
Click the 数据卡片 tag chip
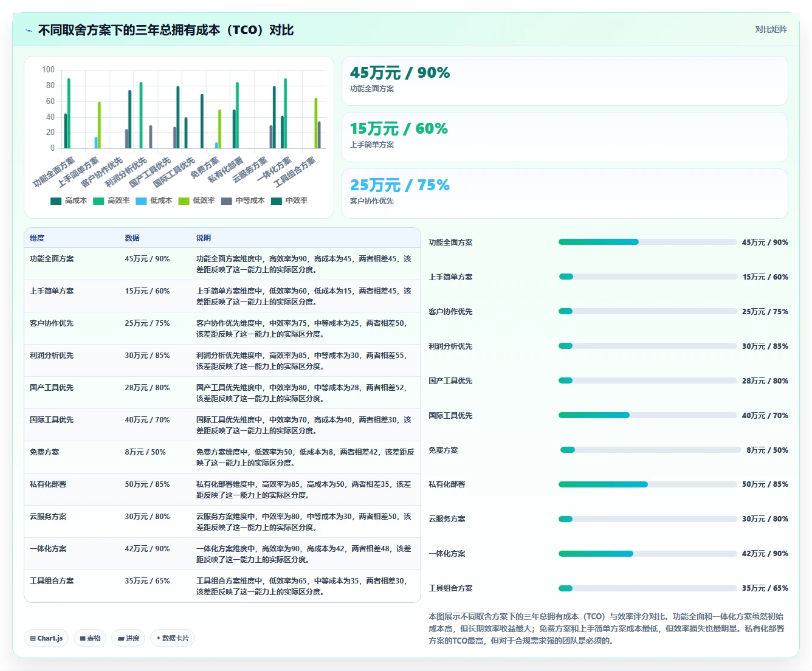pos(173,638)
